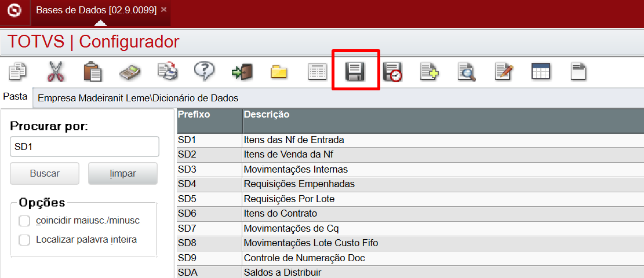Screen dimensions: 644x278
Task: Click the limpar button
Action: click(x=123, y=174)
